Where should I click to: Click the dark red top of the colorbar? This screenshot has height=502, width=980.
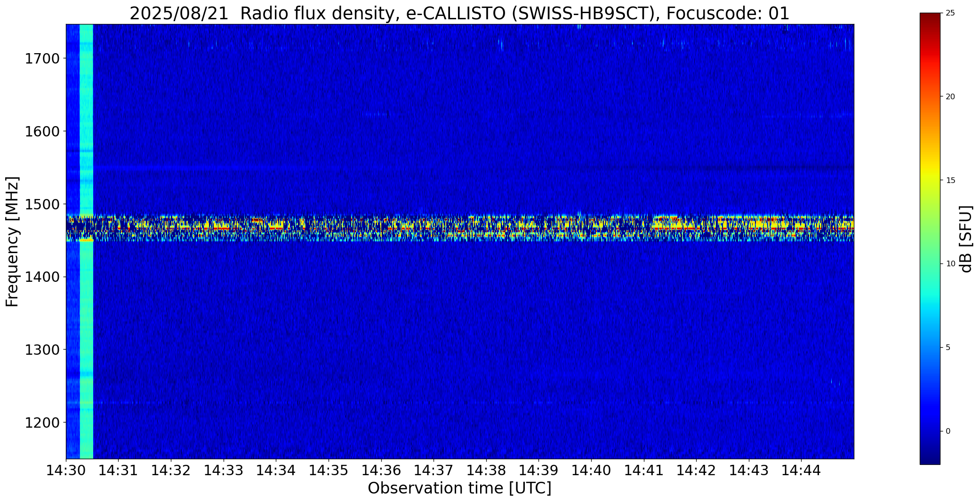pos(930,21)
